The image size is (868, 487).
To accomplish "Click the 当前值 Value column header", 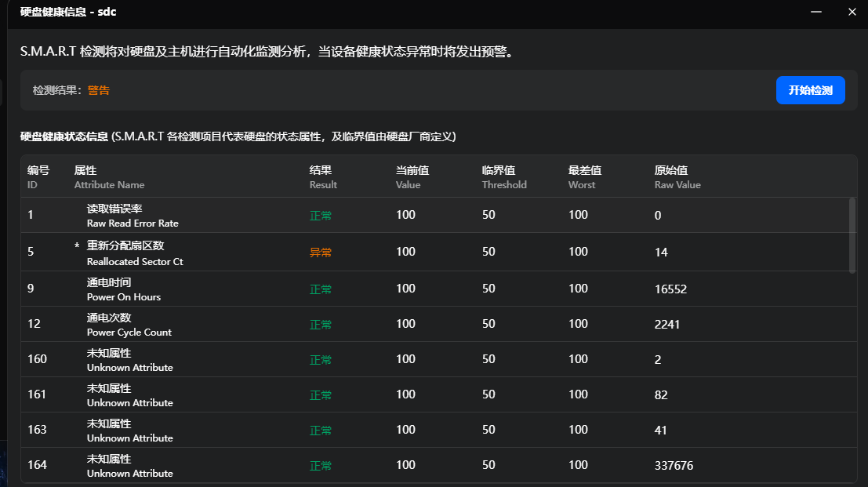I will click(x=412, y=177).
